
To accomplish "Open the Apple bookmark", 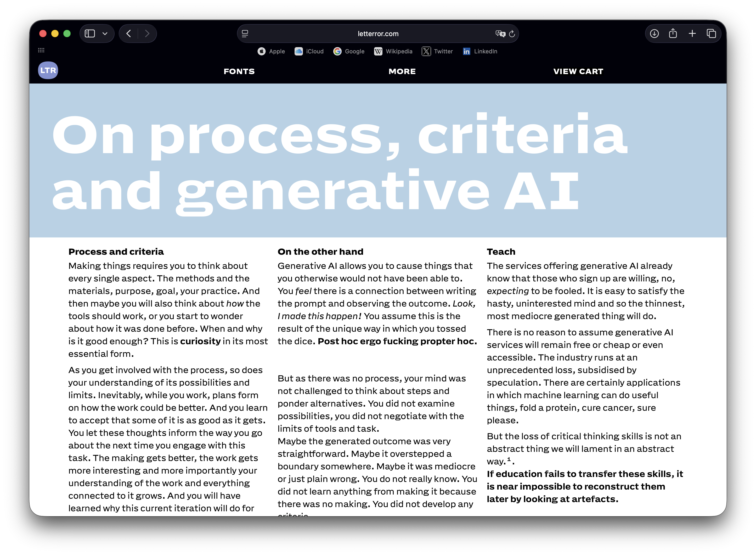I will click(271, 51).
